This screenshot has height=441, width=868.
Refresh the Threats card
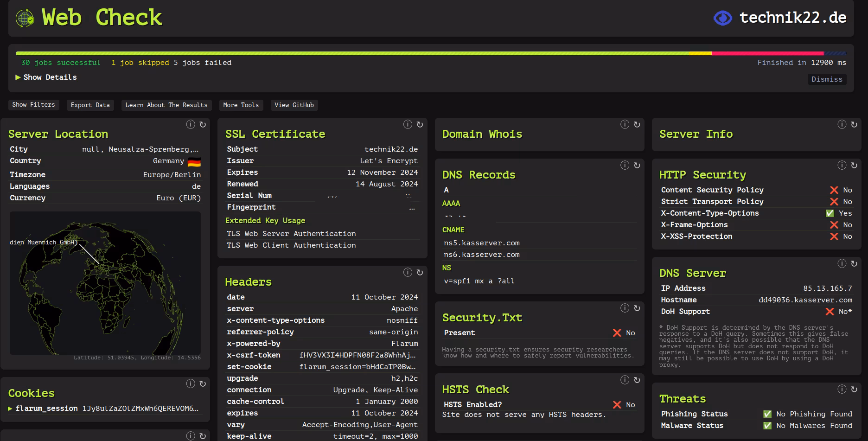pos(854,389)
